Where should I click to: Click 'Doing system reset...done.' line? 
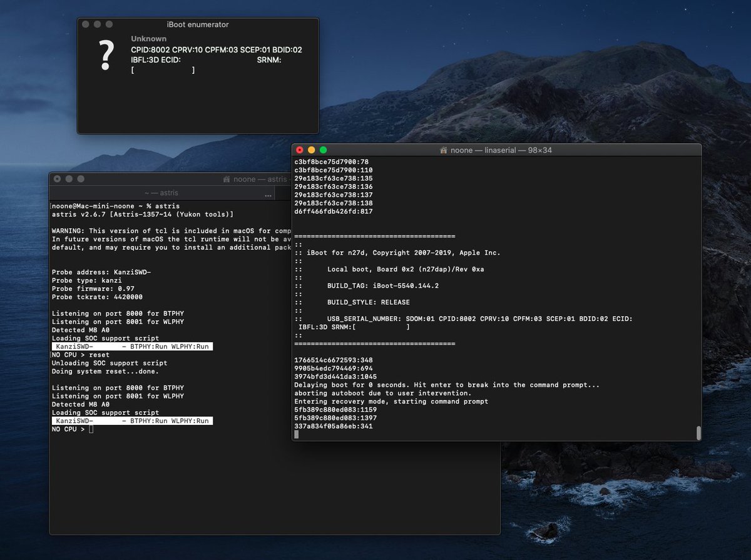click(x=105, y=371)
